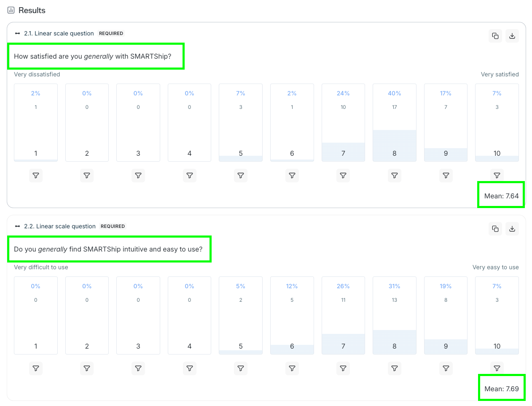Image resolution: width=532 pixels, height=406 pixels.
Task: Filter by score 8 in satisfaction question
Action: (395, 176)
